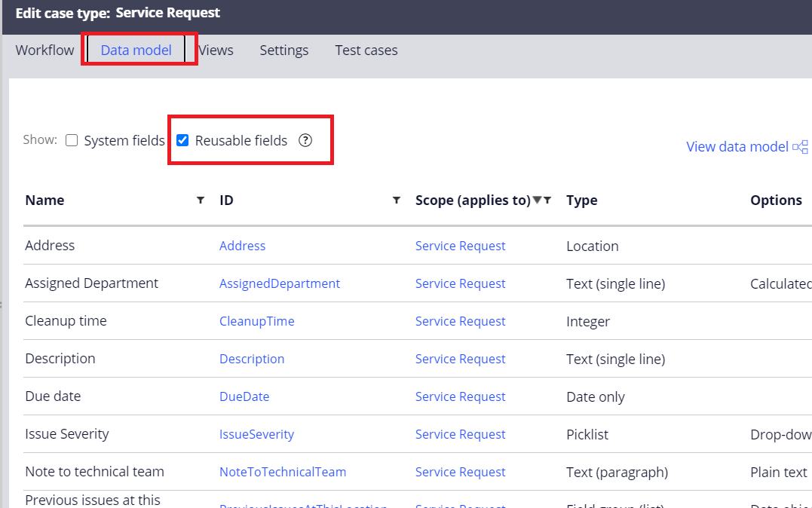Click the Service Request scope link for Address
This screenshot has width=812, height=508.
coord(460,246)
